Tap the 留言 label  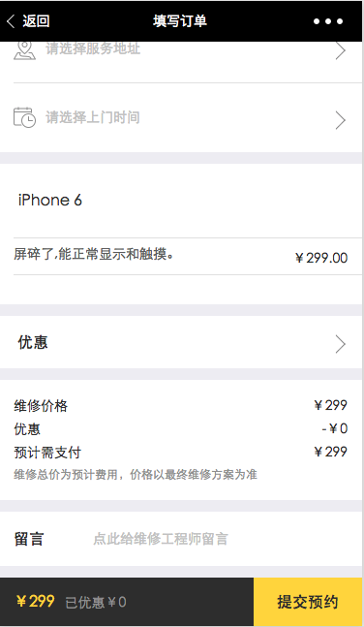pos(28,539)
